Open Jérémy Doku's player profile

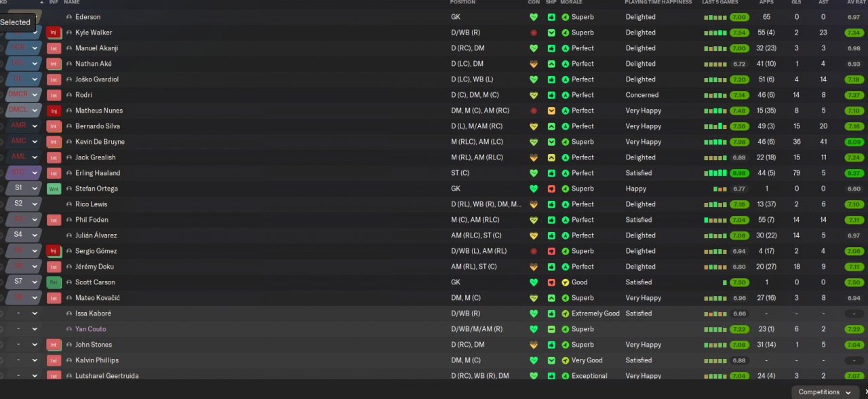point(94,267)
